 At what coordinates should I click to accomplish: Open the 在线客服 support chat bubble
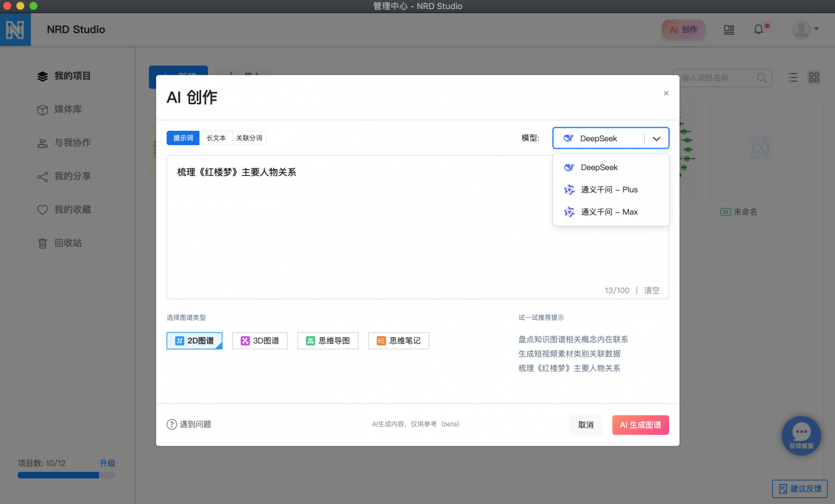(x=801, y=436)
